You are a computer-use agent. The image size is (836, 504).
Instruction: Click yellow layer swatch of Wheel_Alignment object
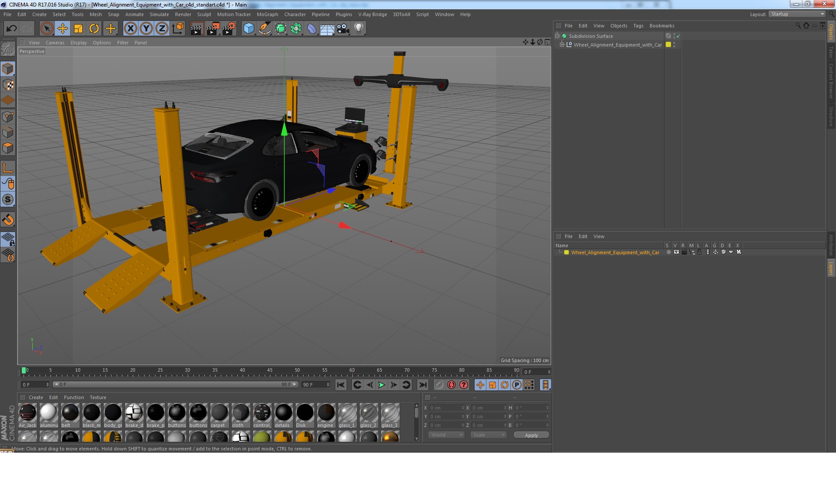(668, 44)
